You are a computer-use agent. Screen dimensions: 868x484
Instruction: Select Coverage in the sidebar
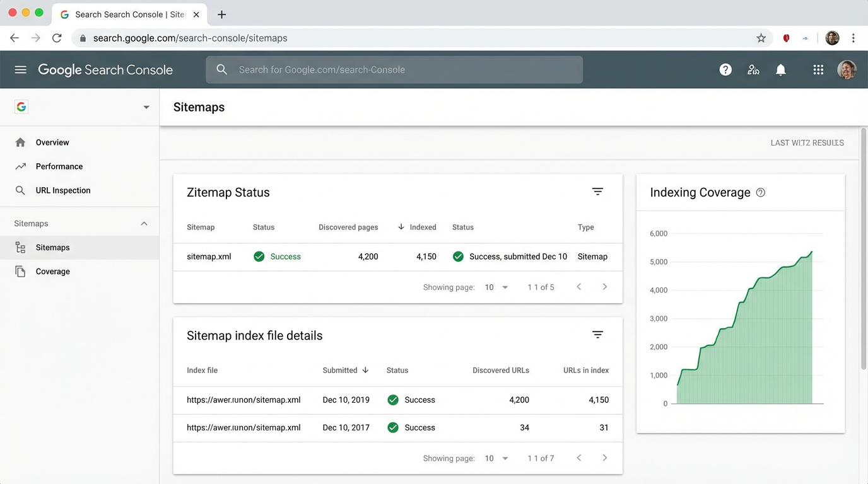52,271
